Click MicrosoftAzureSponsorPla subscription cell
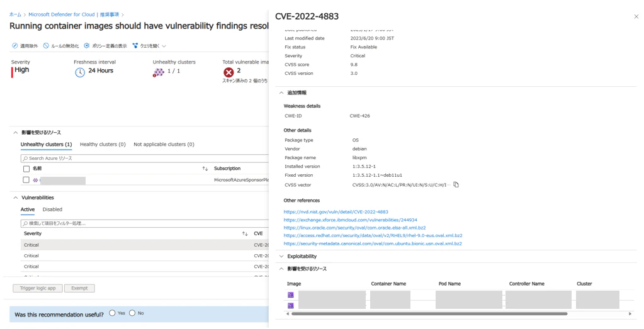 click(241, 180)
